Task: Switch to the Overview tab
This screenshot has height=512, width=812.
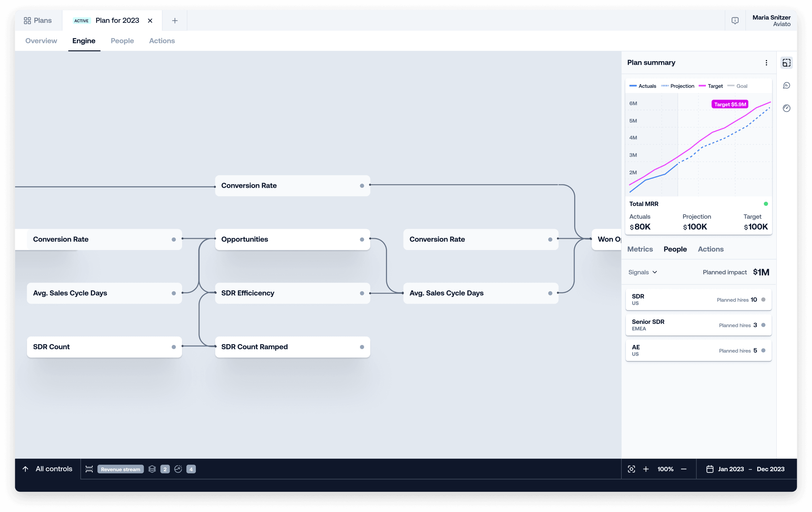Action: tap(41, 41)
